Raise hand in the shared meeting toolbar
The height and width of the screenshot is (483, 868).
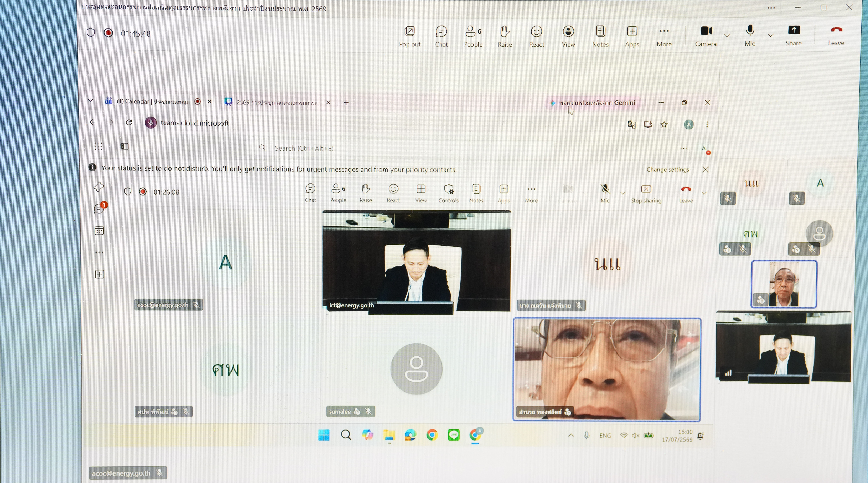click(x=366, y=193)
